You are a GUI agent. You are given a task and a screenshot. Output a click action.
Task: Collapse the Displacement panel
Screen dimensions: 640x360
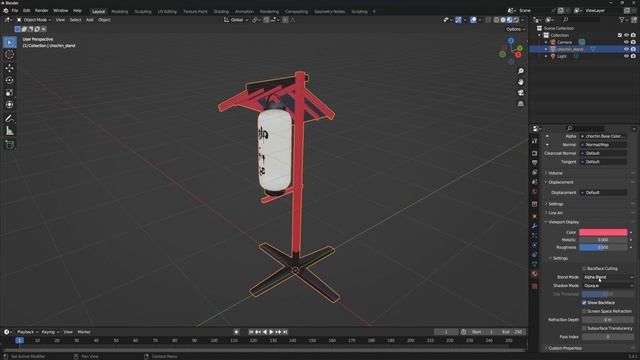click(560, 182)
